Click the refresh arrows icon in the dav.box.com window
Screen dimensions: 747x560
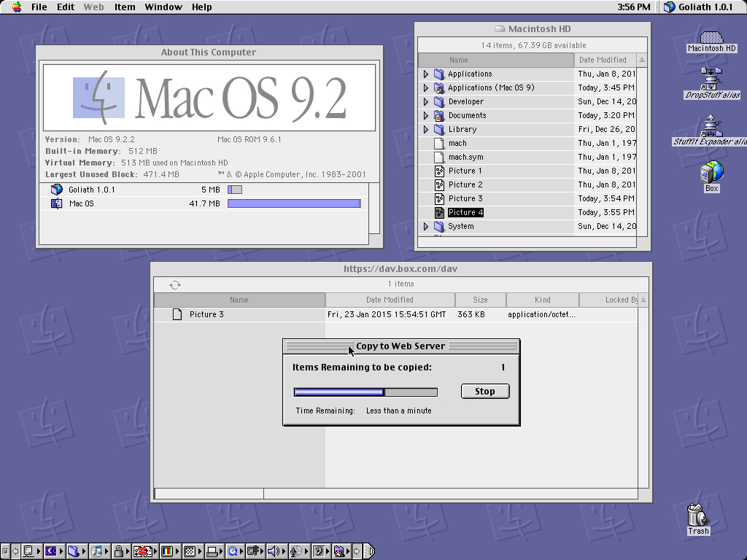tap(175, 285)
